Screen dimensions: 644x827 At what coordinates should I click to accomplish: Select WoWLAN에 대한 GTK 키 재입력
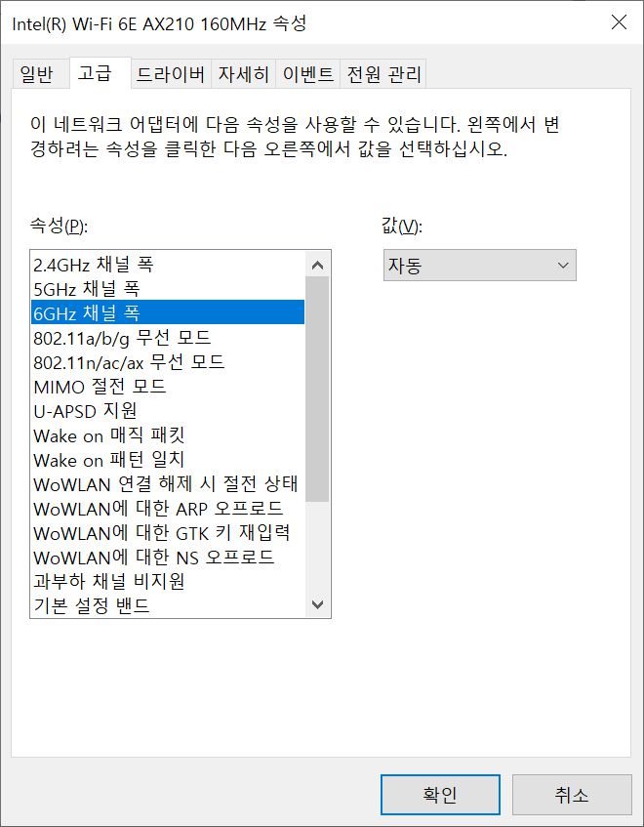(168, 533)
